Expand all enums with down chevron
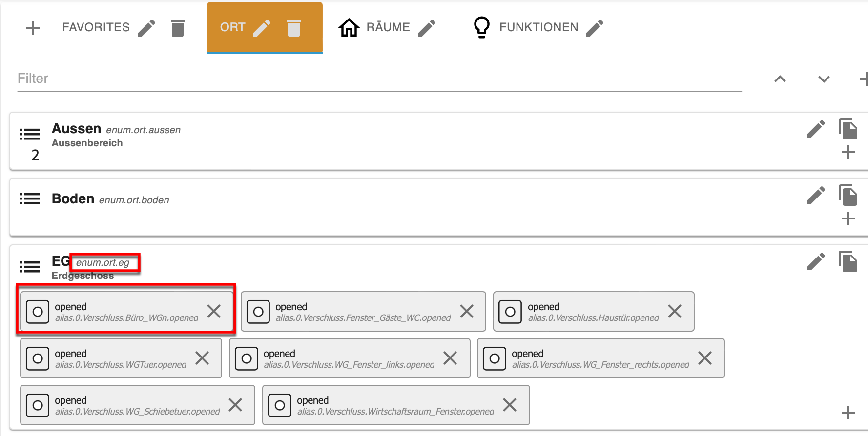This screenshot has height=436, width=868. [824, 79]
